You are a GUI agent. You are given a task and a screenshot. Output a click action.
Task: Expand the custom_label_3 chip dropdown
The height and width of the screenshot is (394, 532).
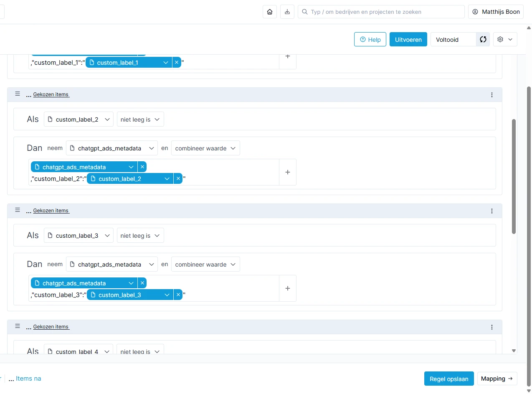[x=167, y=295]
